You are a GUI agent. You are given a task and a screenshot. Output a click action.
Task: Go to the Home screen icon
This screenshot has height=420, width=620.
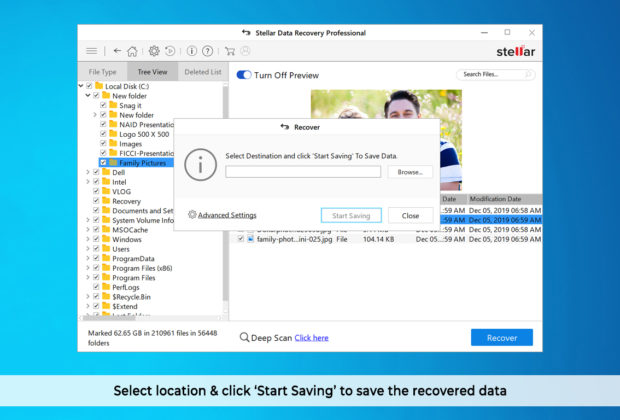132,51
